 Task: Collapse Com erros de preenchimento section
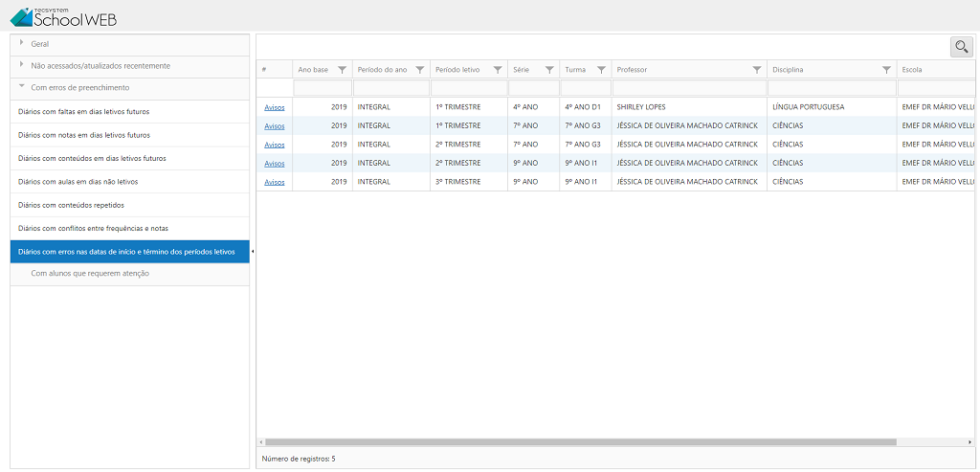[x=79, y=87]
